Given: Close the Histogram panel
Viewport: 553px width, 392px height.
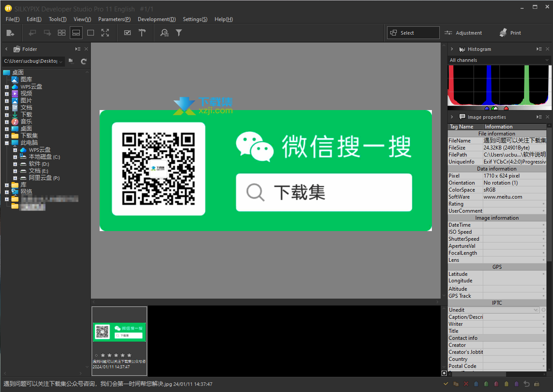Looking at the screenshot, I should click(547, 49).
